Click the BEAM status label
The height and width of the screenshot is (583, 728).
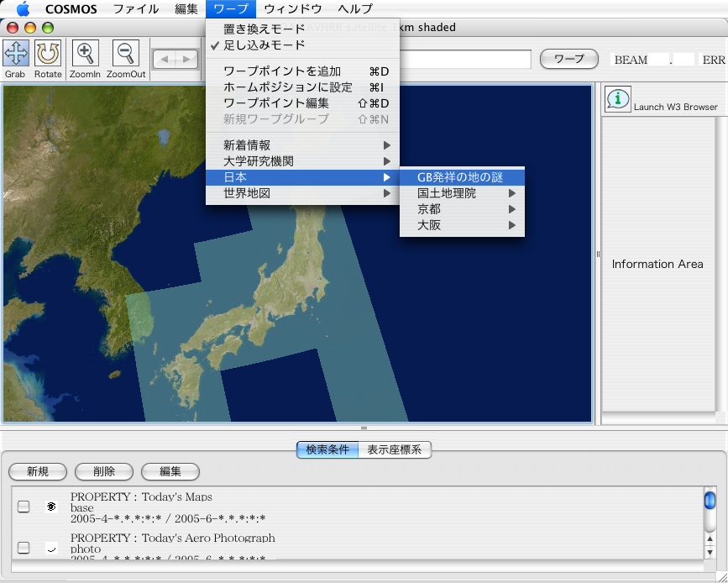point(631,60)
